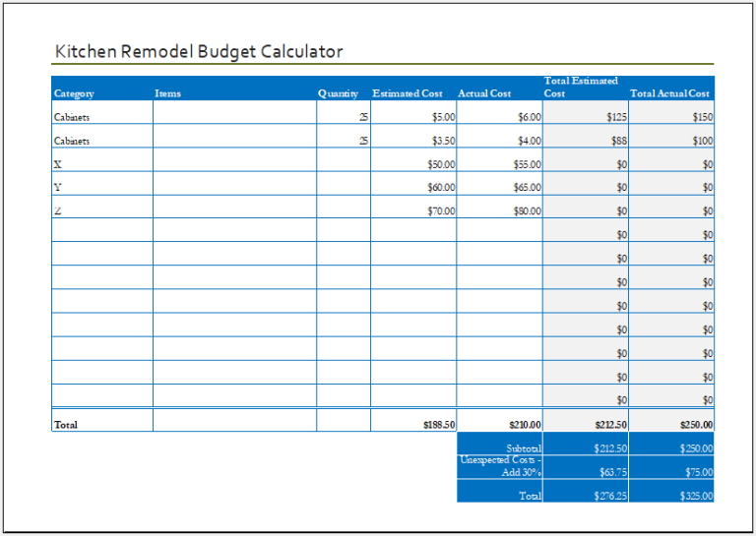Click the Subtotal label cell

(500, 448)
